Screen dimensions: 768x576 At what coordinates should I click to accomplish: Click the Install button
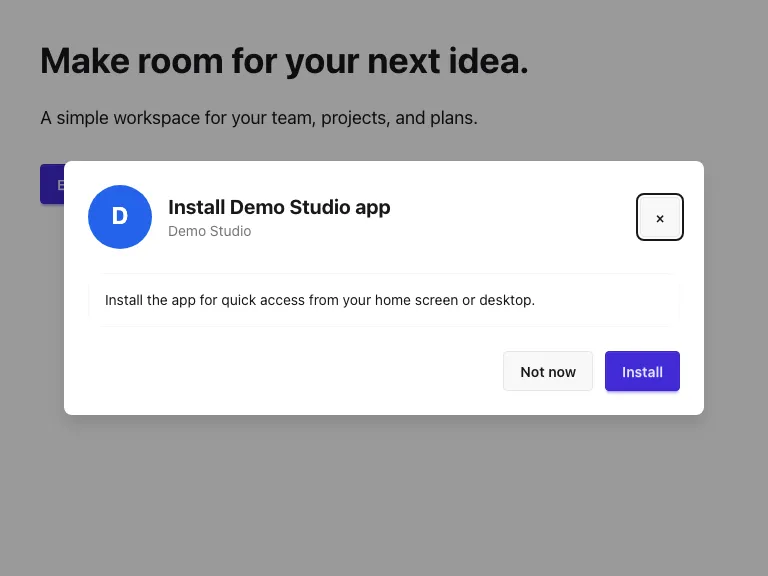642,371
